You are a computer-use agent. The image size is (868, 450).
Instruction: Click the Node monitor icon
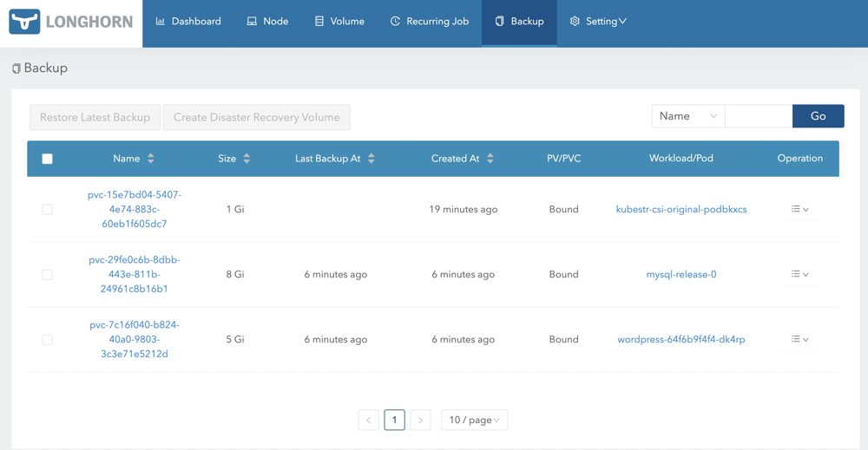coord(252,22)
